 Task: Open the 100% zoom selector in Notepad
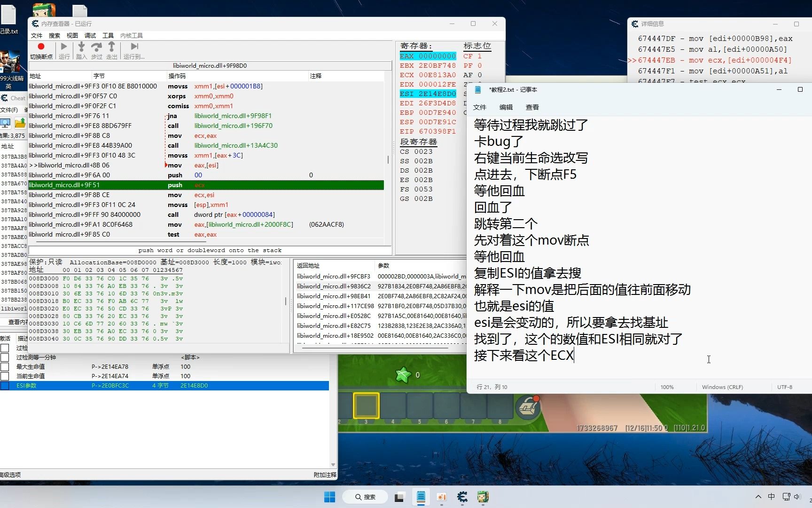667,387
